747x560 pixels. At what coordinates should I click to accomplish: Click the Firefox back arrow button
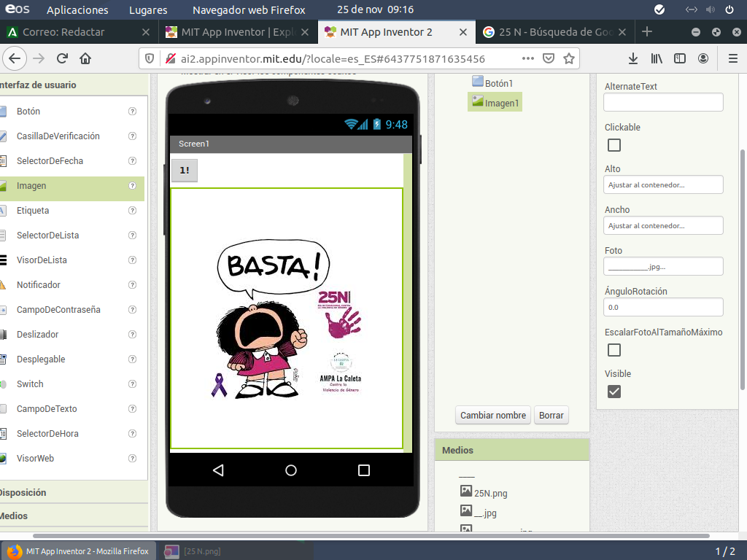pos(15,58)
